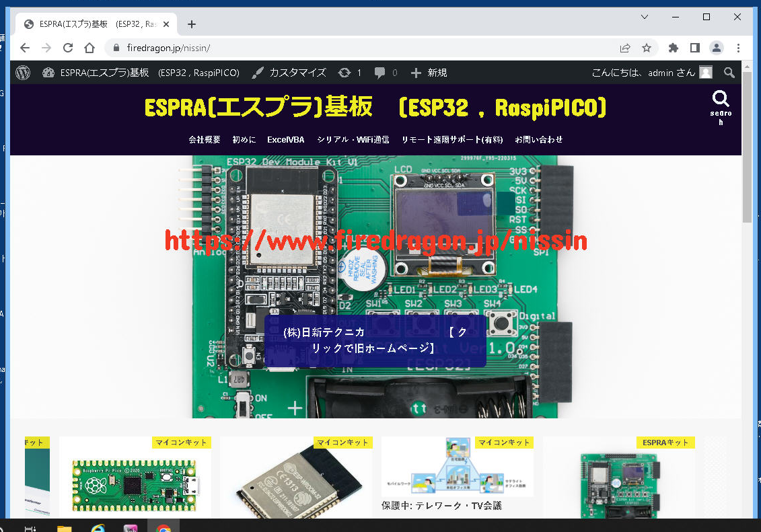Open the admin さん account menu
The width and height of the screenshot is (761, 532).
coord(652,73)
